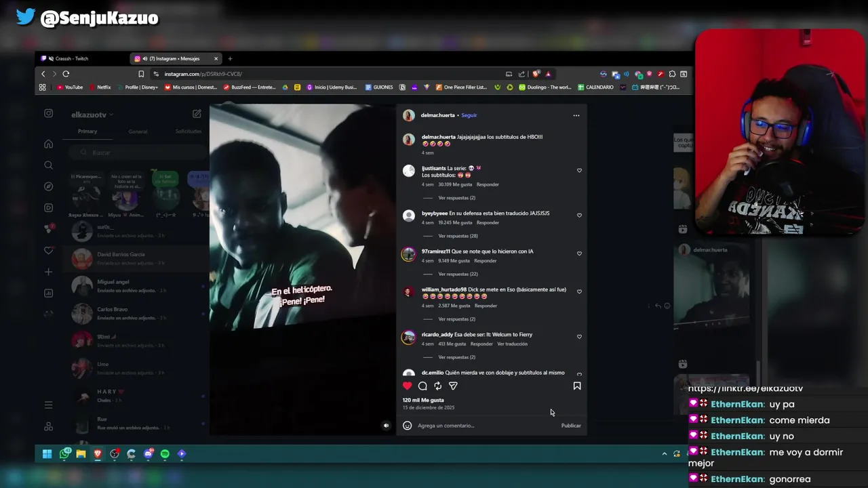Expand 'Ver respuestas (22)' replies
Viewport: 868px width, 488px height.
pyautogui.click(x=458, y=274)
